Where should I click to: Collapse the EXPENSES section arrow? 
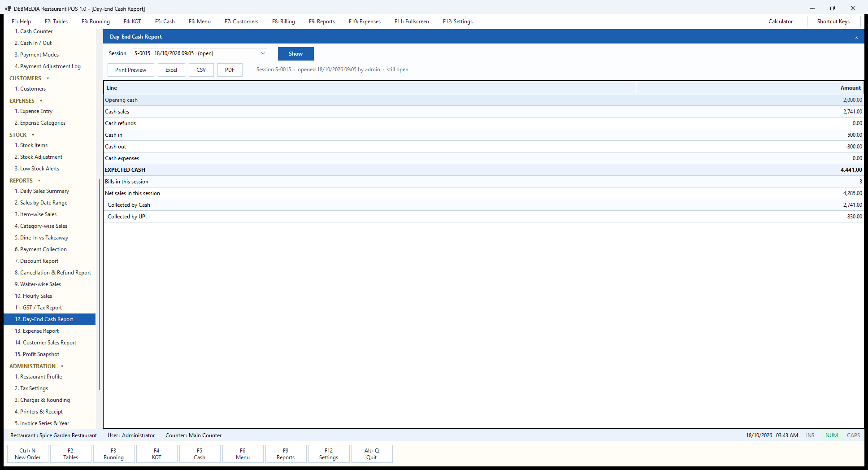[x=41, y=101]
